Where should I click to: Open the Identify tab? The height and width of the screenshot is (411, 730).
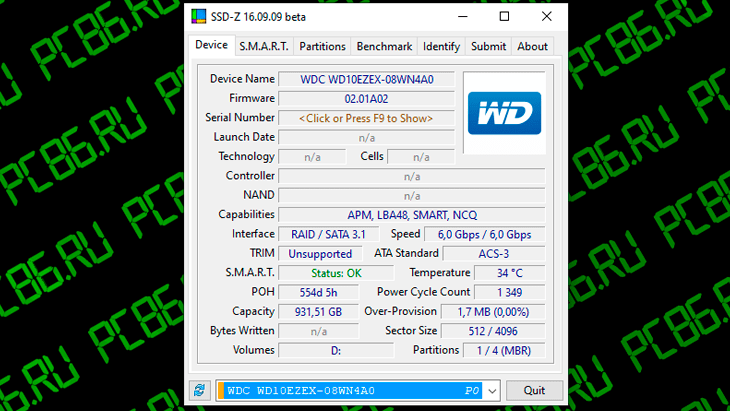pos(441,47)
